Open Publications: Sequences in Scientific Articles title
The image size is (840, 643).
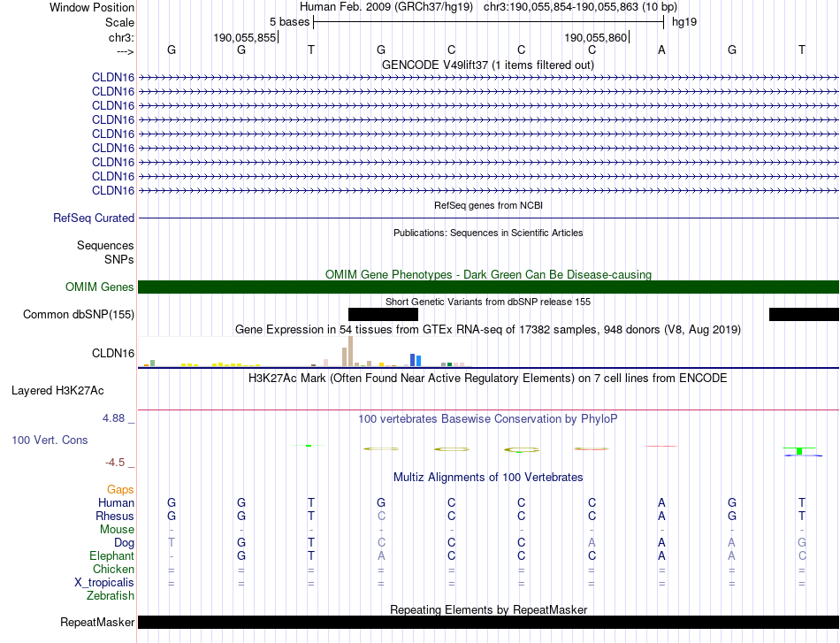tap(488, 233)
